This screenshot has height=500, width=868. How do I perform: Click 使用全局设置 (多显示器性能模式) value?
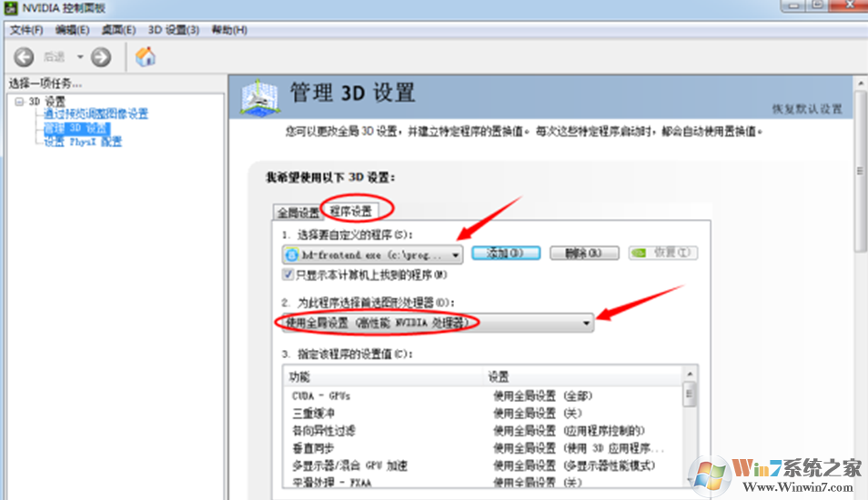pyautogui.click(x=574, y=465)
